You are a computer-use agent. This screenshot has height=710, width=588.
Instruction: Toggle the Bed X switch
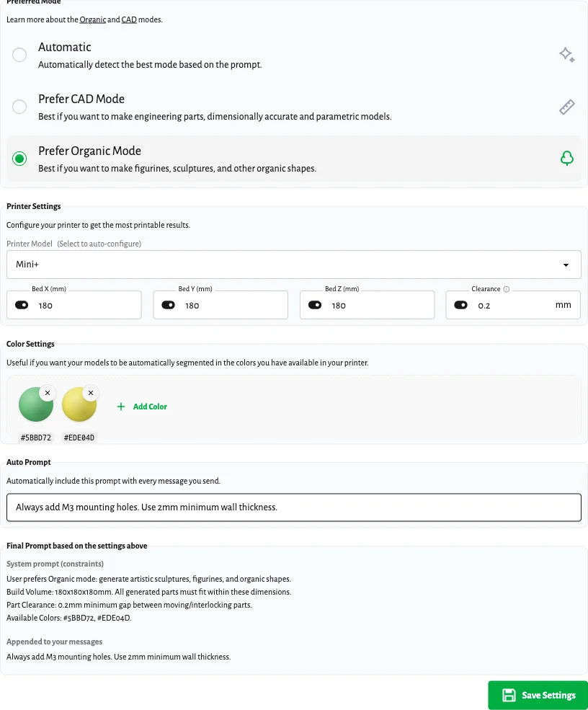point(22,305)
